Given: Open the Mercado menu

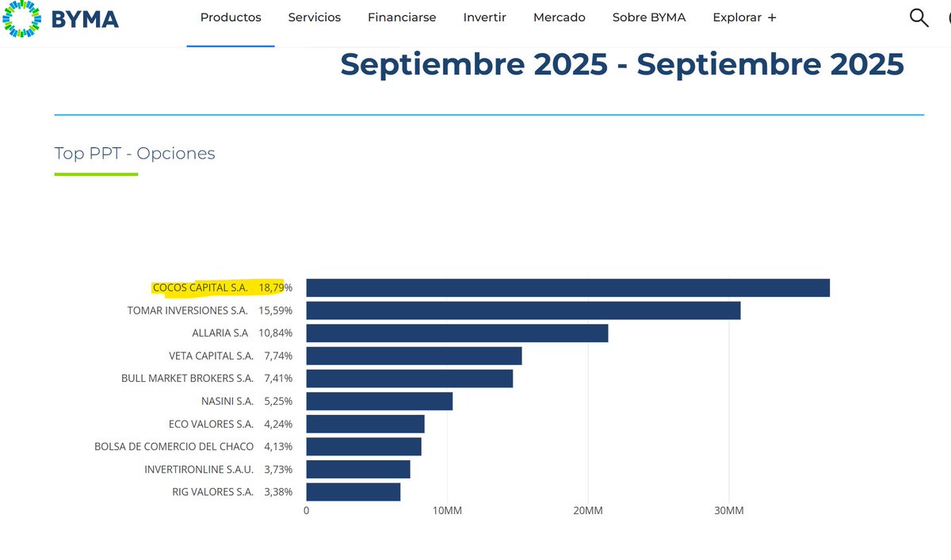Looking at the screenshot, I should point(560,17).
